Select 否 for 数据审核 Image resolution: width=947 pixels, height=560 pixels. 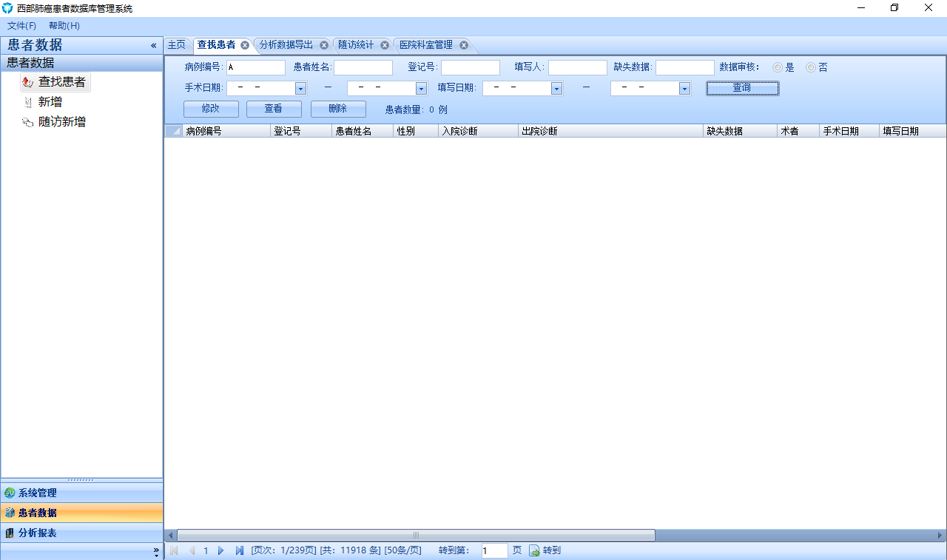[x=810, y=67]
